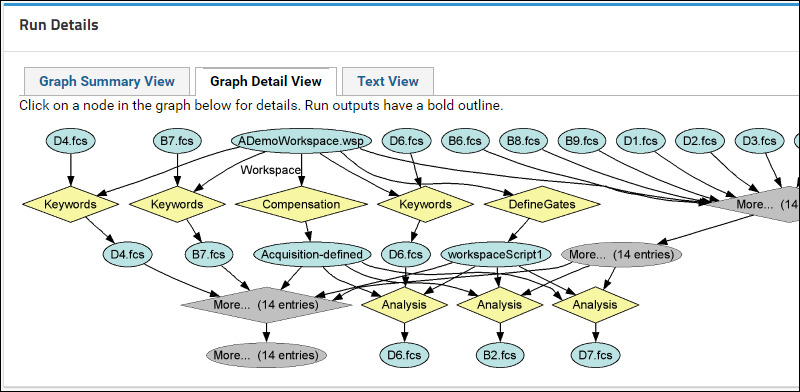800x392 pixels.
Task: Click the B8.fcs input node
Action: tap(523, 141)
